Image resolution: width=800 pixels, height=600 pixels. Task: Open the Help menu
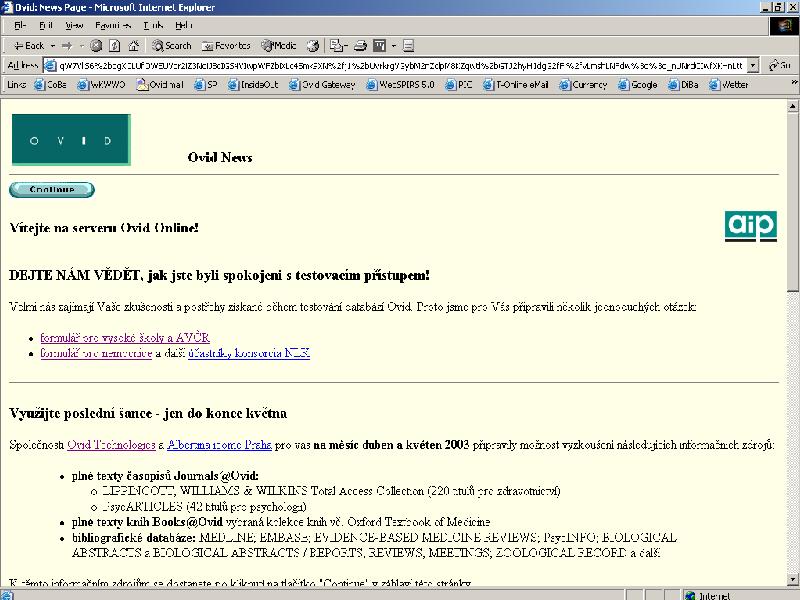(x=183, y=25)
